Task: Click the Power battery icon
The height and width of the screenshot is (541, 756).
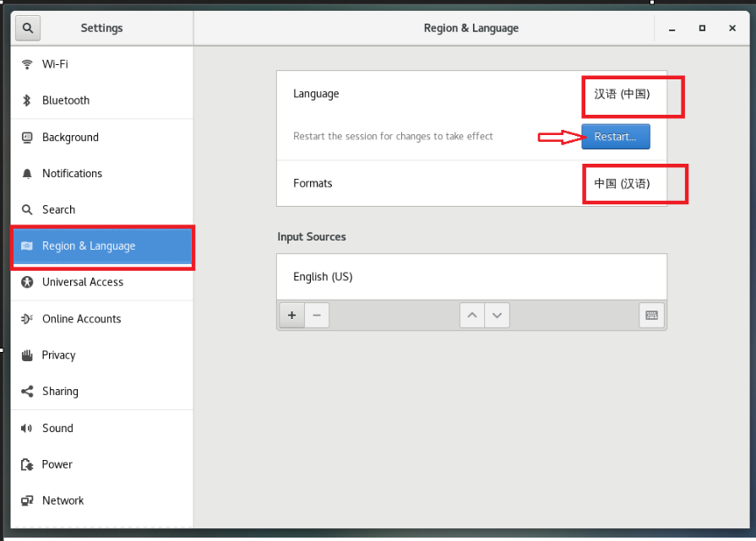Action: [27, 464]
